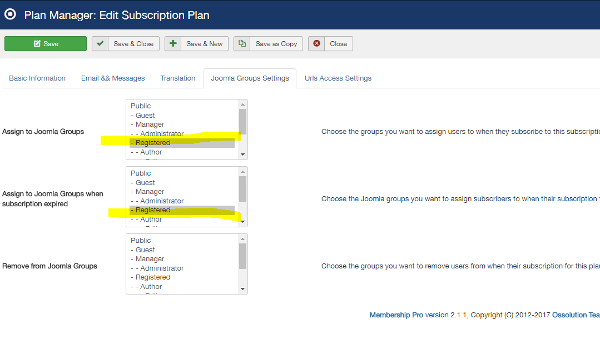Select Registered in Remove from Joomla Groups list
The height and width of the screenshot is (364, 600).
(182, 277)
